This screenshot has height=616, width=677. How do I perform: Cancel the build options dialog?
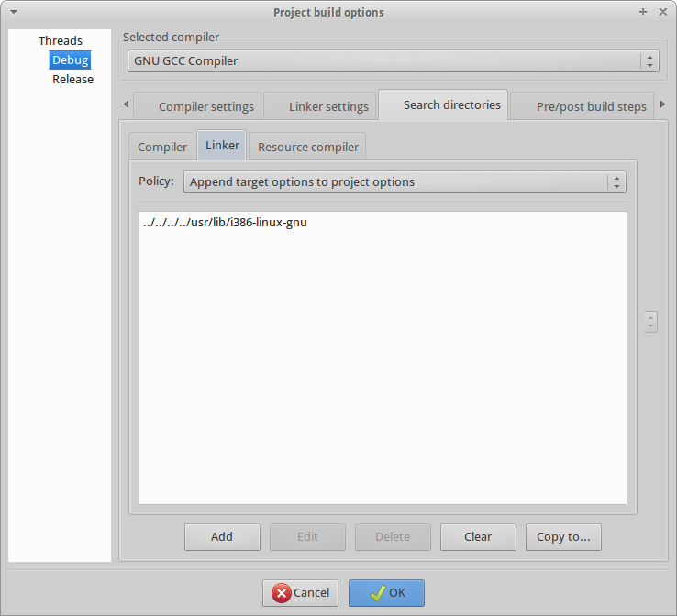pos(300,593)
